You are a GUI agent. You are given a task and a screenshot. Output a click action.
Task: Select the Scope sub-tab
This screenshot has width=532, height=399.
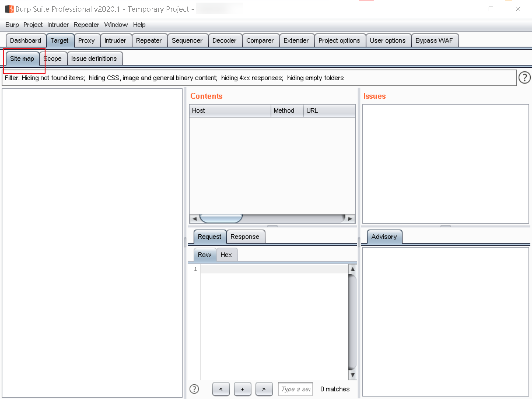[x=53, y=58]
